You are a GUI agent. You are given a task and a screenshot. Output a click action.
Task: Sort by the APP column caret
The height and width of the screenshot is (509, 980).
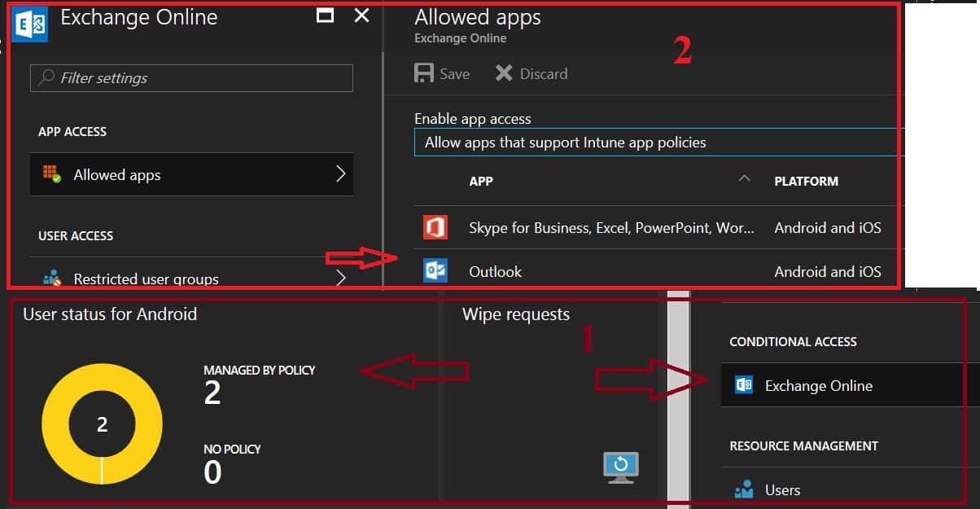click(x=743, y=179)
